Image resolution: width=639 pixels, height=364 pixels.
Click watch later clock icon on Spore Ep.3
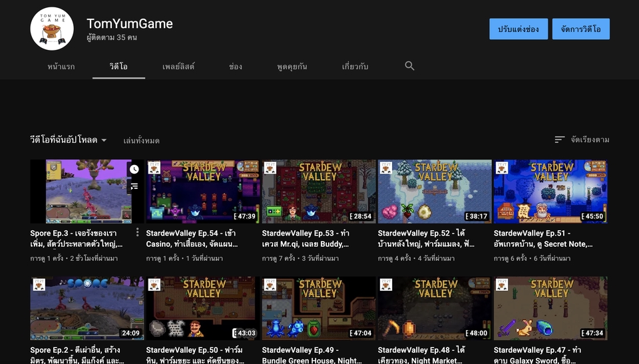(x=134, y=169)
